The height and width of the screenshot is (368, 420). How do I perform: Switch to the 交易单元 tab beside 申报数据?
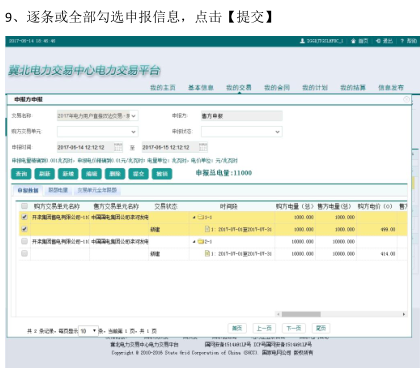pos(97,190)
